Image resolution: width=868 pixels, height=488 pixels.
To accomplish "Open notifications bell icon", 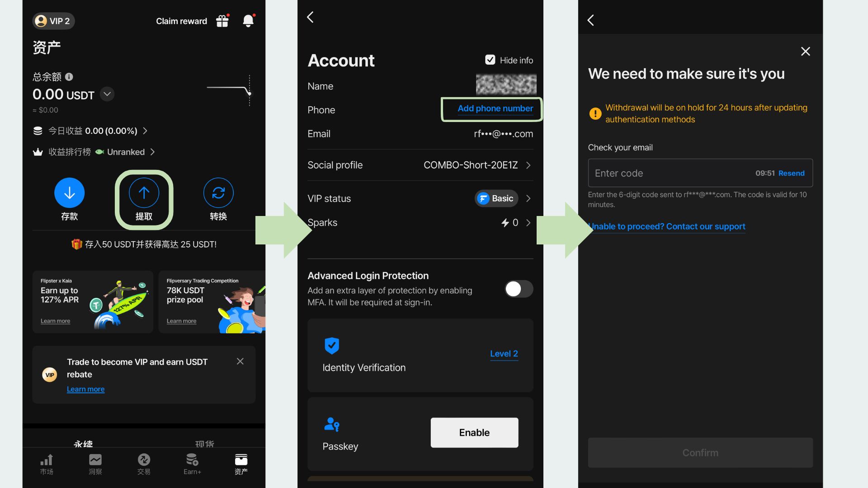I will [248, 21].
